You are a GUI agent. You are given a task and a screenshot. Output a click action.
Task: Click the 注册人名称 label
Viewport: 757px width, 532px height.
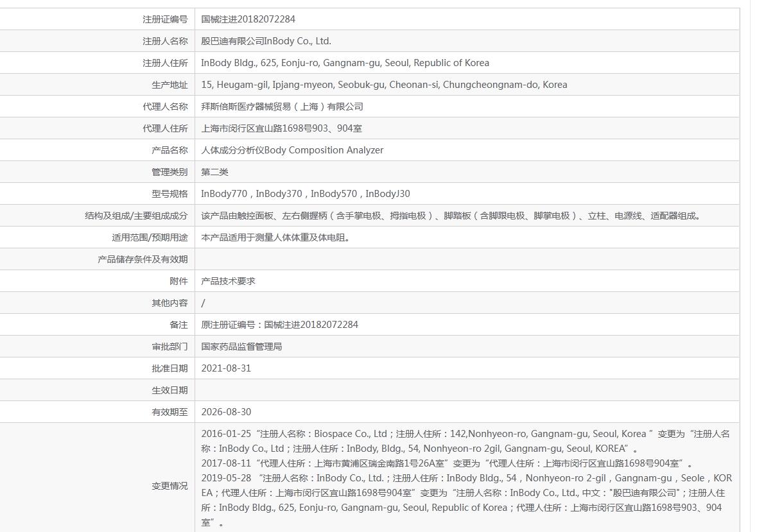click(165, 42)
